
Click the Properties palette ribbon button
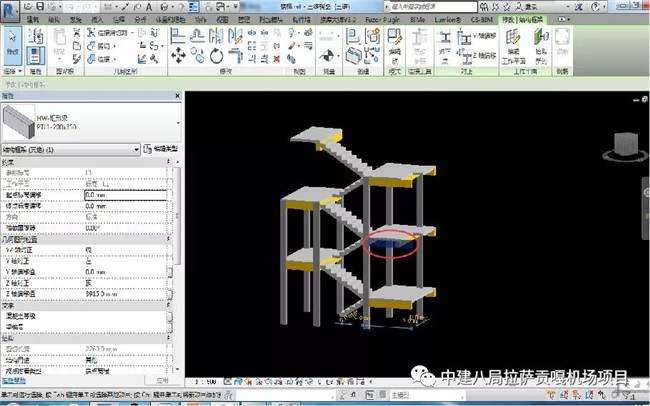tap(36, 55)
